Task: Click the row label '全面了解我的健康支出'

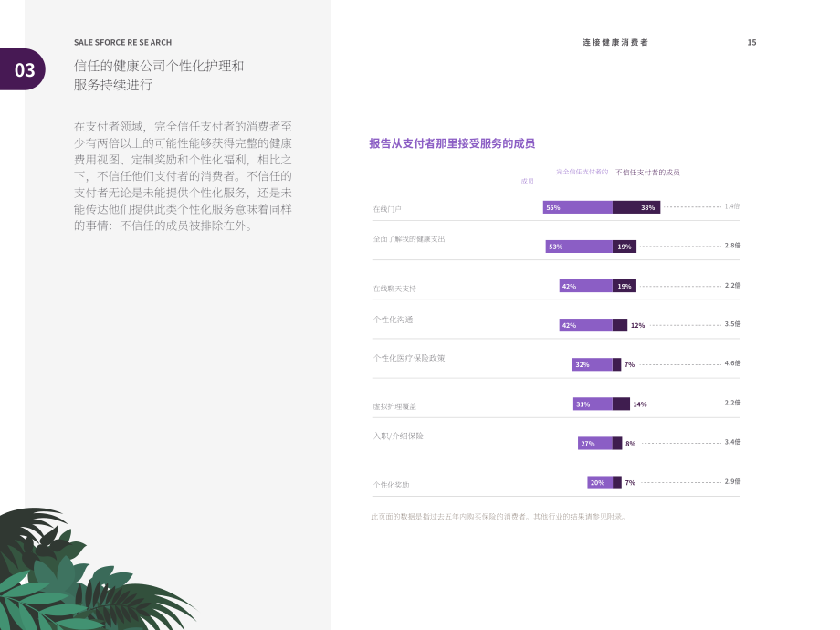Action: click(409, 239)
